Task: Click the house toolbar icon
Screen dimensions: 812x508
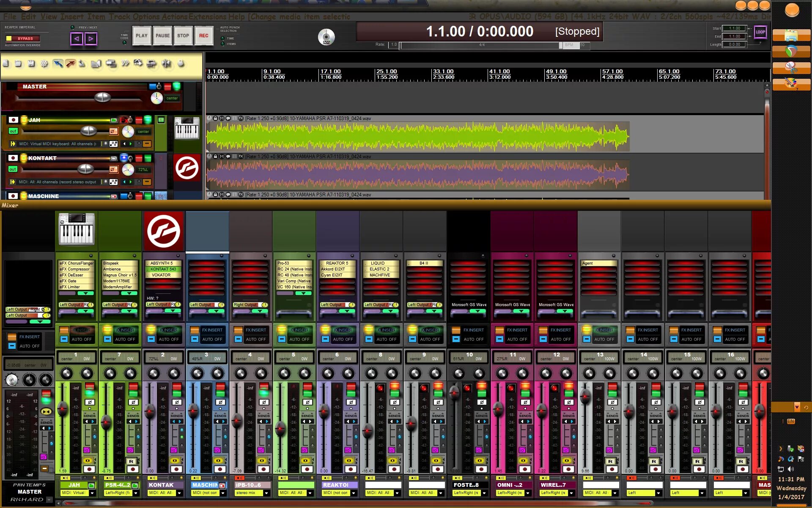Action: point(138,63)
